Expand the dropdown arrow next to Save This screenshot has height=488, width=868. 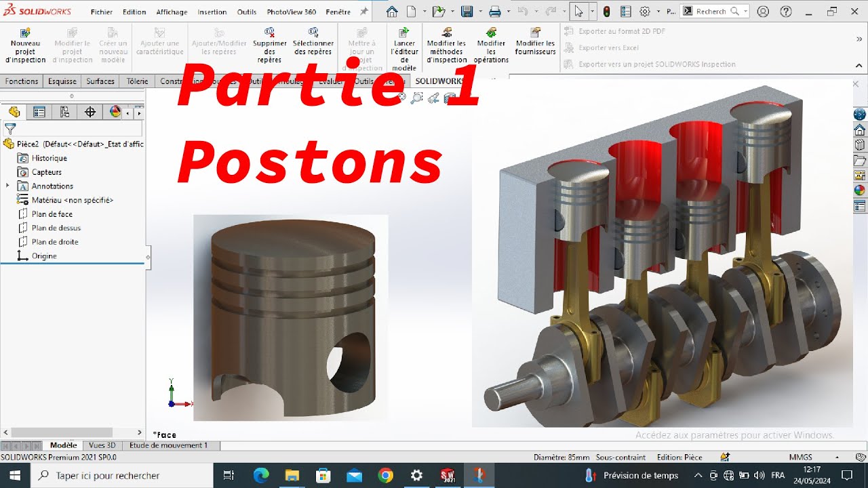tap(479, 12)
